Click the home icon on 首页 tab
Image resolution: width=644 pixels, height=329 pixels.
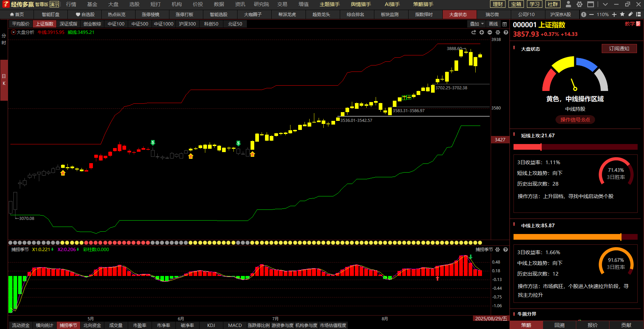click(x=12, y=14)
